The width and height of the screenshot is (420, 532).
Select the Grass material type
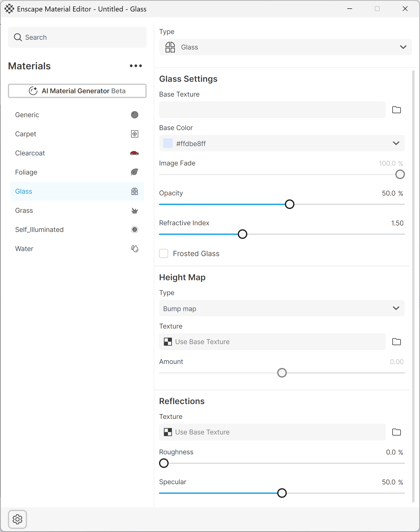(x=77, y=210)
